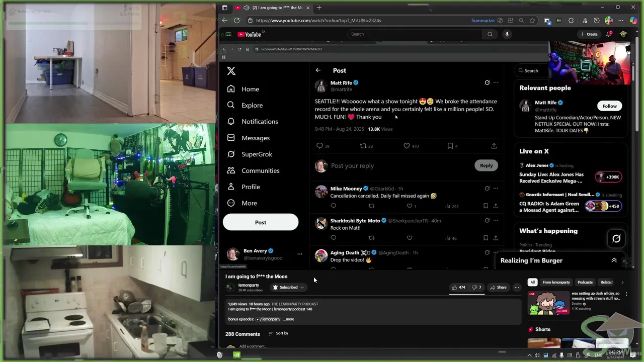Open more actions ellipsis beside Share
644x362 pixels.
(x=516, y=287)
